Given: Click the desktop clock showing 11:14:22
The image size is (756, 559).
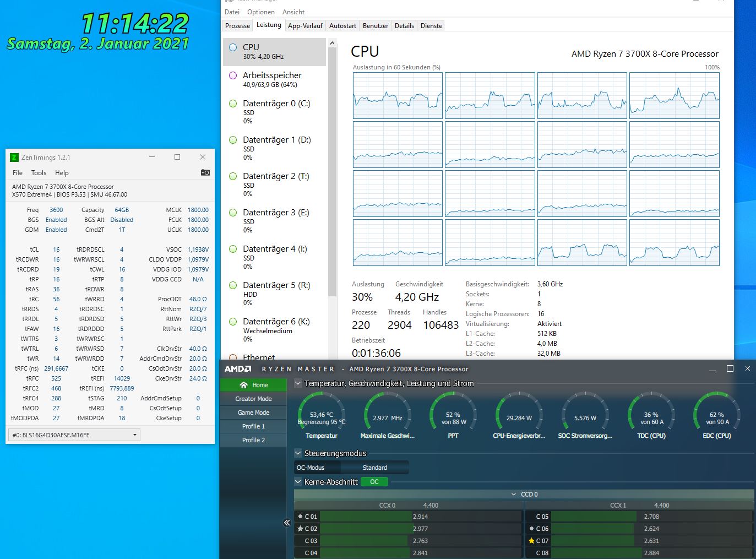Looking at the screenshot, I should point(135,24).
